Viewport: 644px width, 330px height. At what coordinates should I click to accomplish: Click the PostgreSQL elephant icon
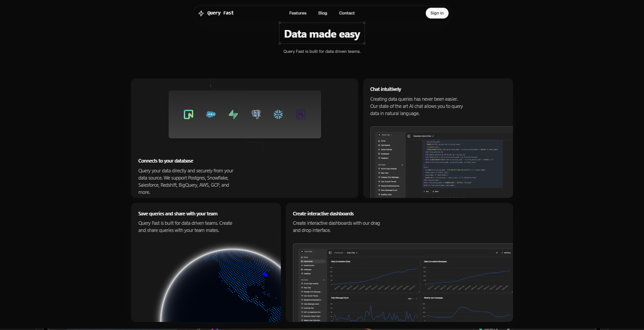(x=256, y=115)
